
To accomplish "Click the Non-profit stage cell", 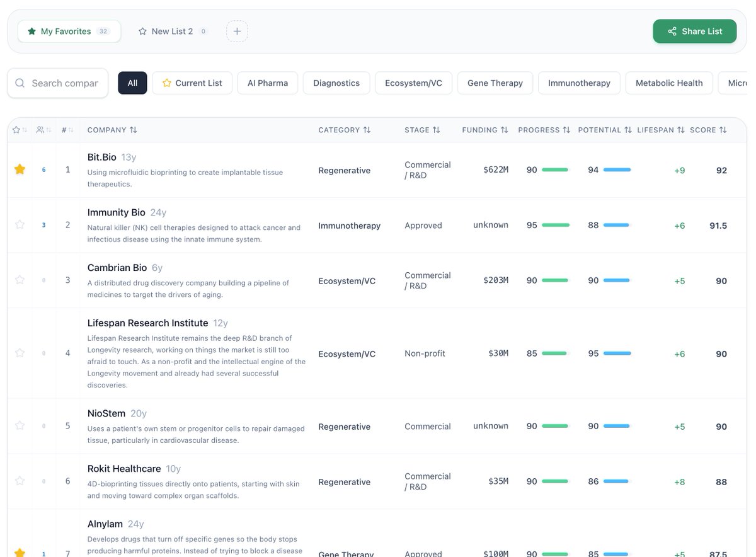I will [425, 353].
